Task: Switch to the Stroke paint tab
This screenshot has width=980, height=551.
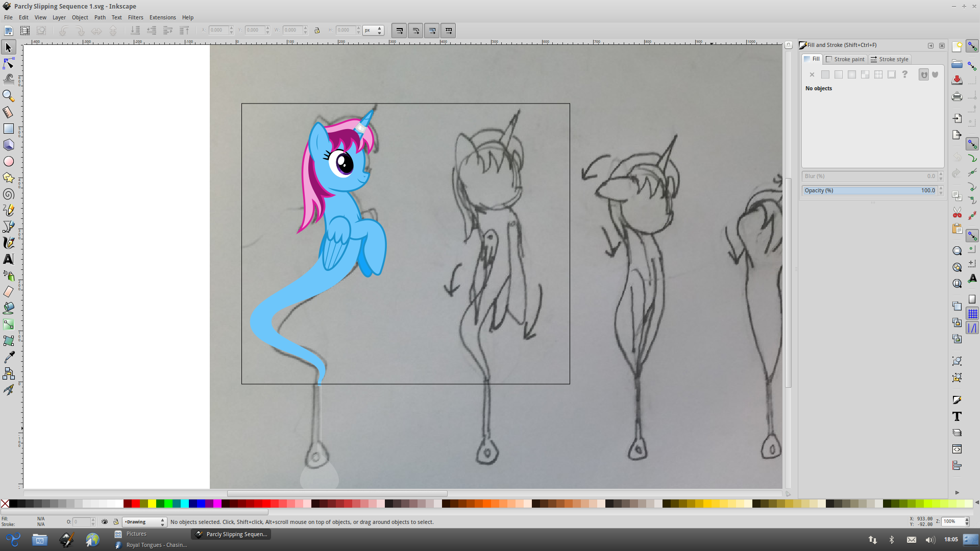Action: [845, 59]
